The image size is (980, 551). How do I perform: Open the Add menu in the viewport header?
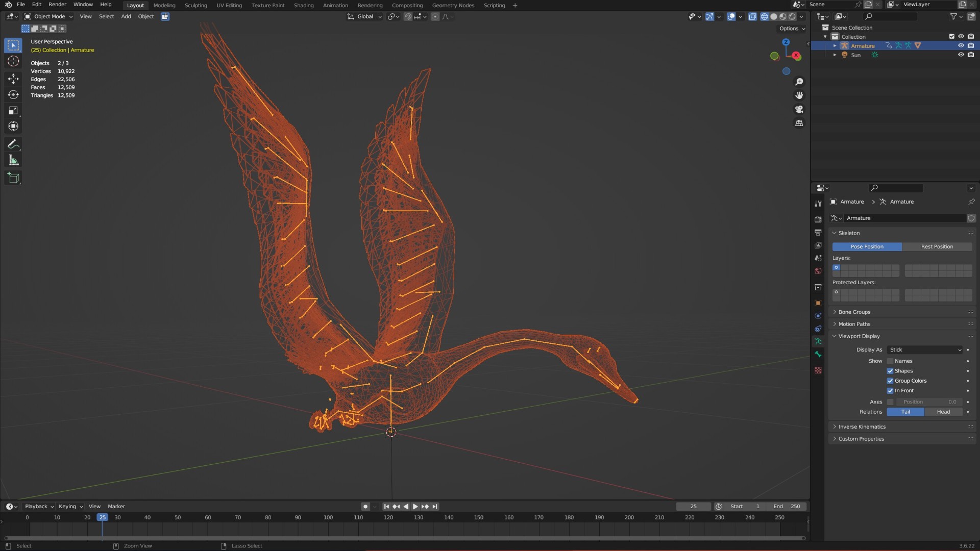[x=126, y=16]
